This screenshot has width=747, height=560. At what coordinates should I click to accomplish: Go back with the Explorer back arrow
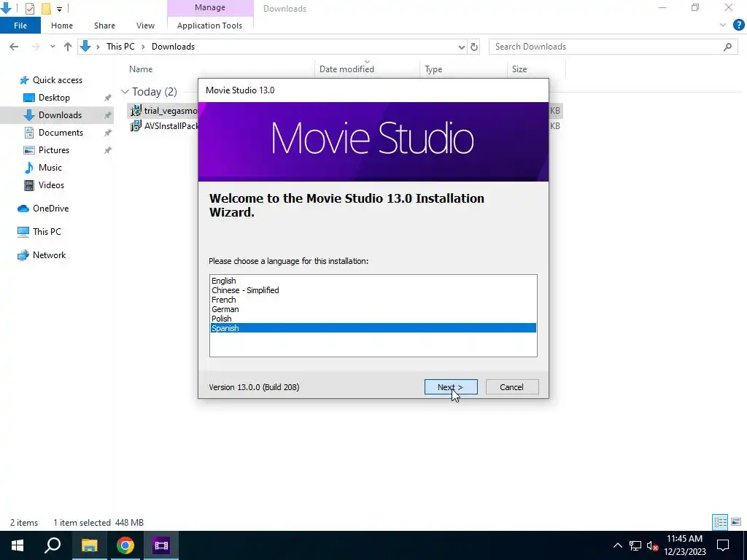coord(14,47)
